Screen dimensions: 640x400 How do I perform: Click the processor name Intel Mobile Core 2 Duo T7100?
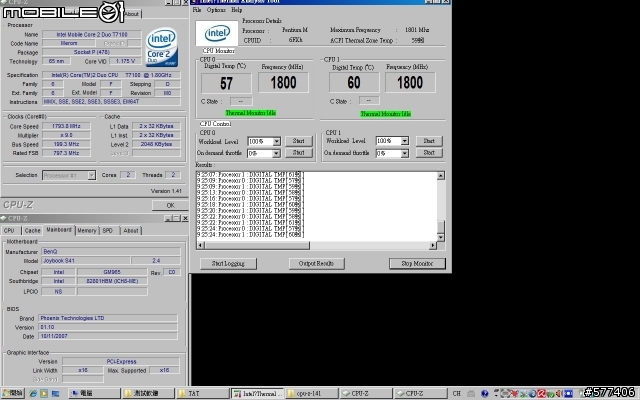click(92, 35)
